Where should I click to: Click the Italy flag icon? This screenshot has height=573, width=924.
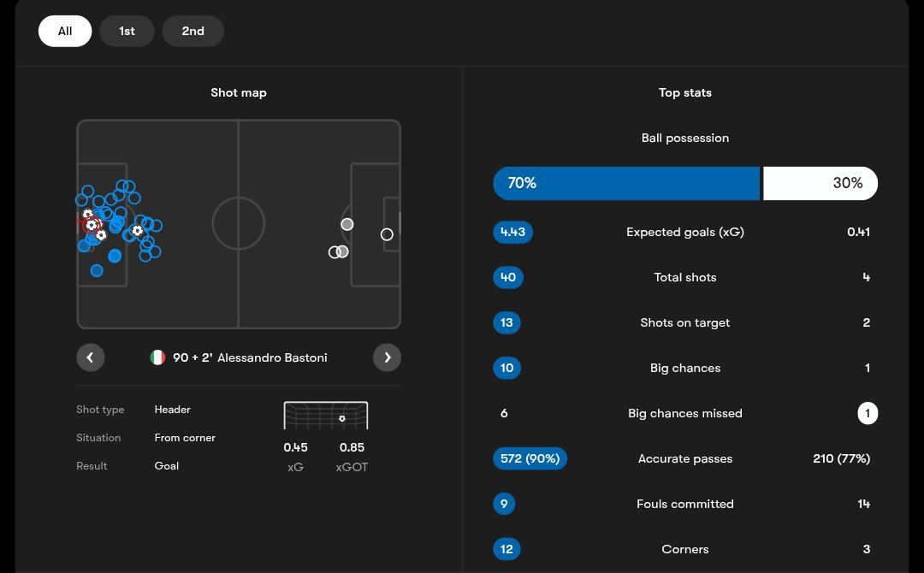point(157,357)
